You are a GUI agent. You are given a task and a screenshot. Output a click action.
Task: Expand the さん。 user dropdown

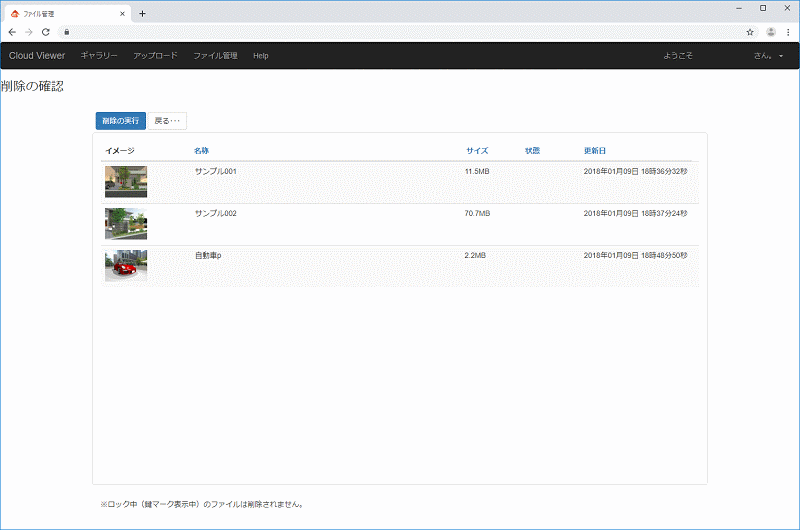click(x=768, y=56)
